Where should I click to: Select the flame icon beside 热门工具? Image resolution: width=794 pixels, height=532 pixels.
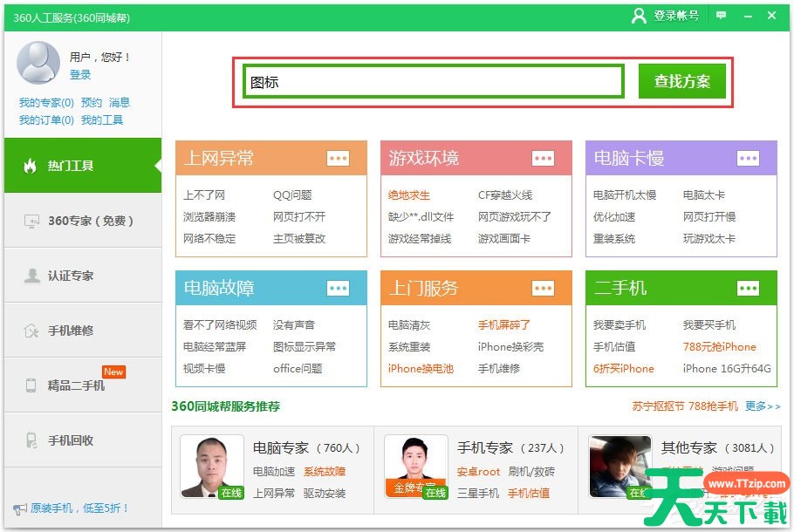31,166
